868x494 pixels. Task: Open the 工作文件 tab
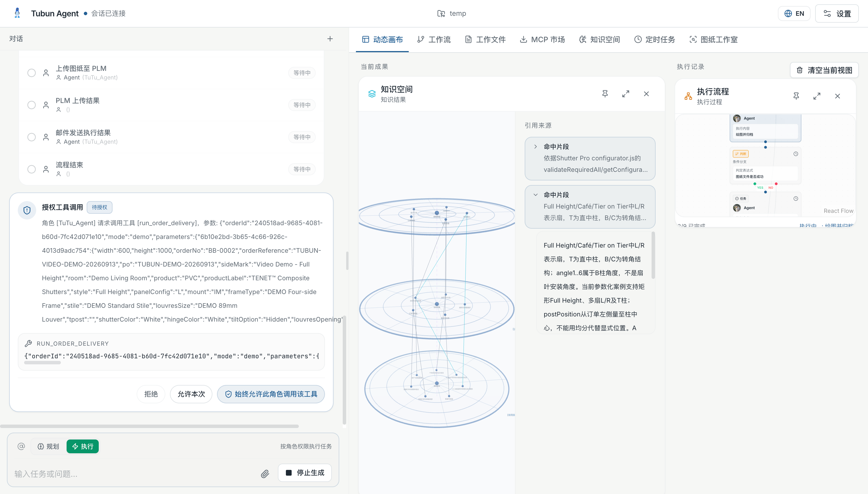pyautogui.click(x=485, y=39)
